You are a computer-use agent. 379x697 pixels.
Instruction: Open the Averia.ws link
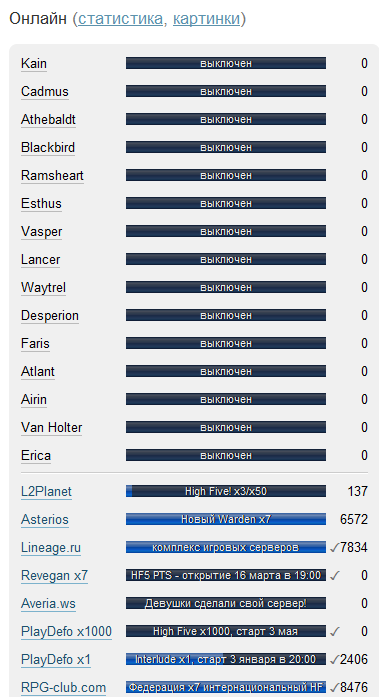(48, 604)
